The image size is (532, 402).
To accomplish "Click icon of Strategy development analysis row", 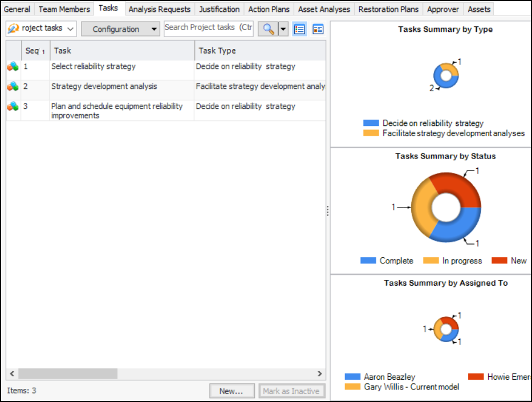I will (13, 87).
